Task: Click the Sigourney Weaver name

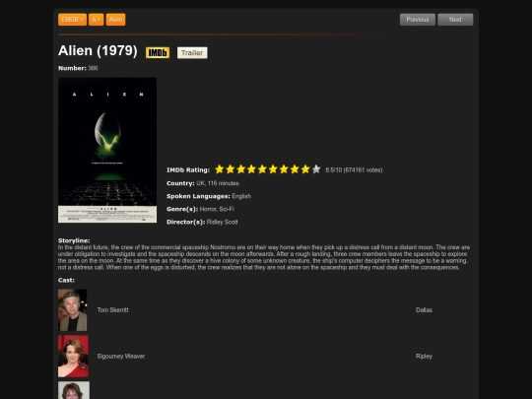Action: 121,357
